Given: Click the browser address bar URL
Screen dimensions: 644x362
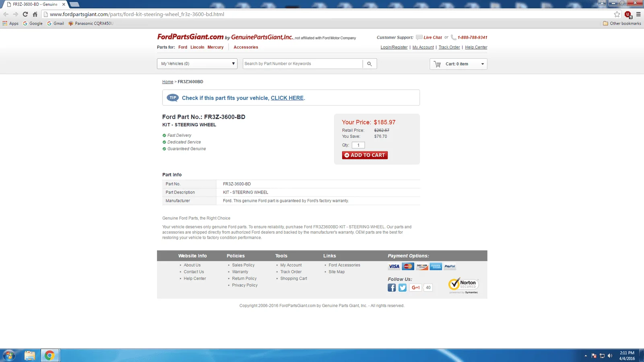Looking at the screenshot, I should point(137,14).
